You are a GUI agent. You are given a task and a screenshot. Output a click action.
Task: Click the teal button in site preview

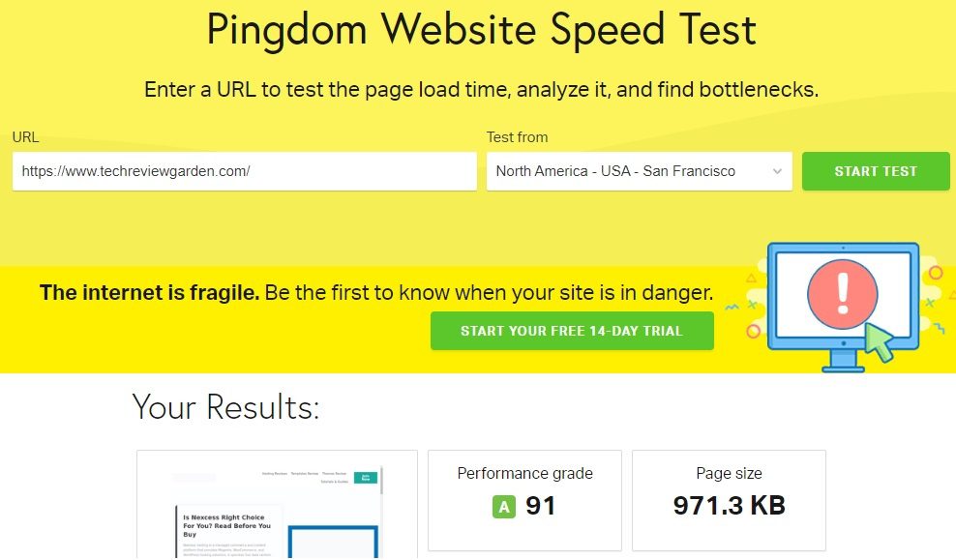pyautogui.click(x=366, y=478)
